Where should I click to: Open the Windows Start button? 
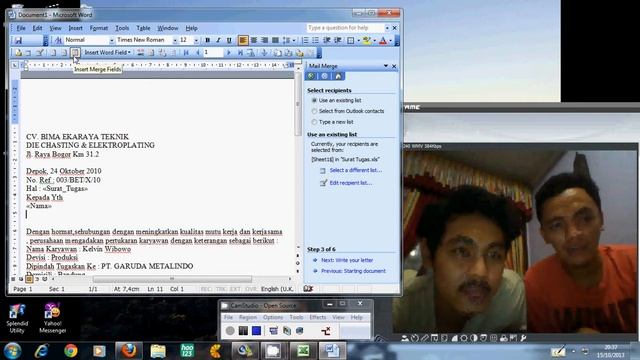tap(12, 351)
